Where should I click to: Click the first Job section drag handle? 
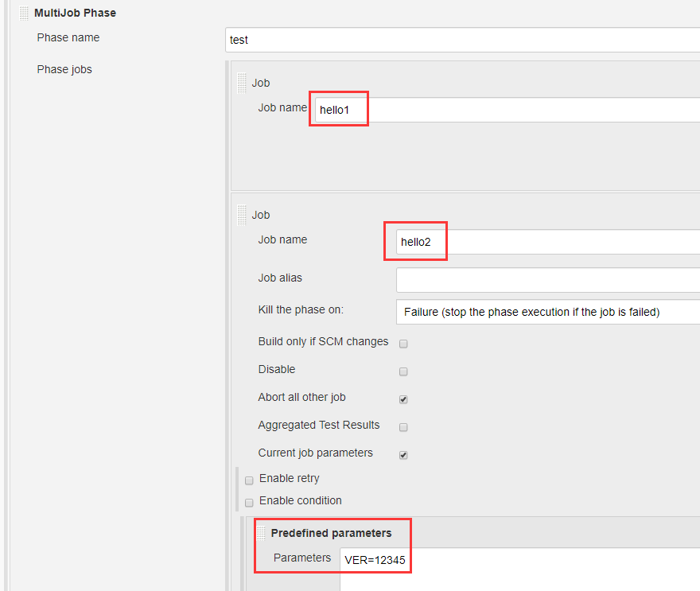point(242,83)
